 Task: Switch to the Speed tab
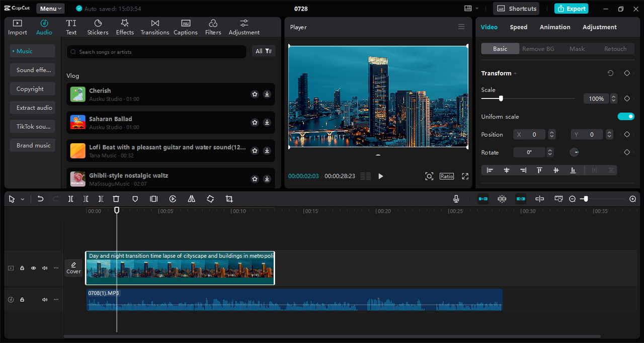pos(518,27)
